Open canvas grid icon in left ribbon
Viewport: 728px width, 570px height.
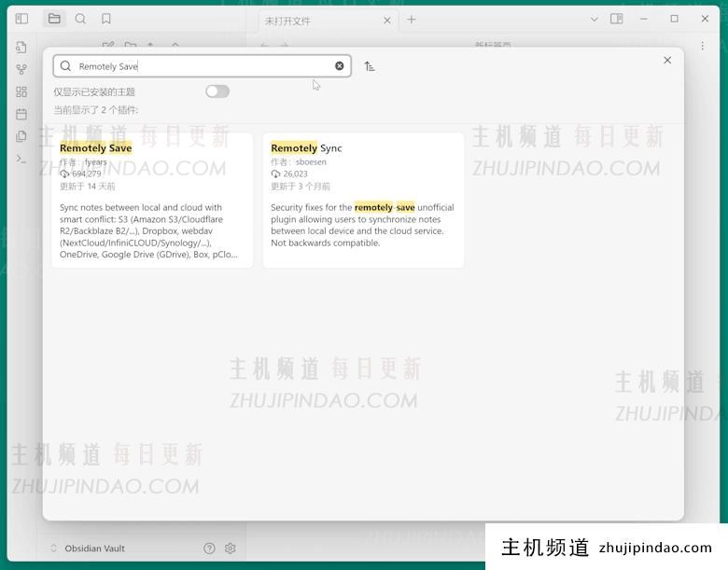pyautogui.click(x=21, y=91)
